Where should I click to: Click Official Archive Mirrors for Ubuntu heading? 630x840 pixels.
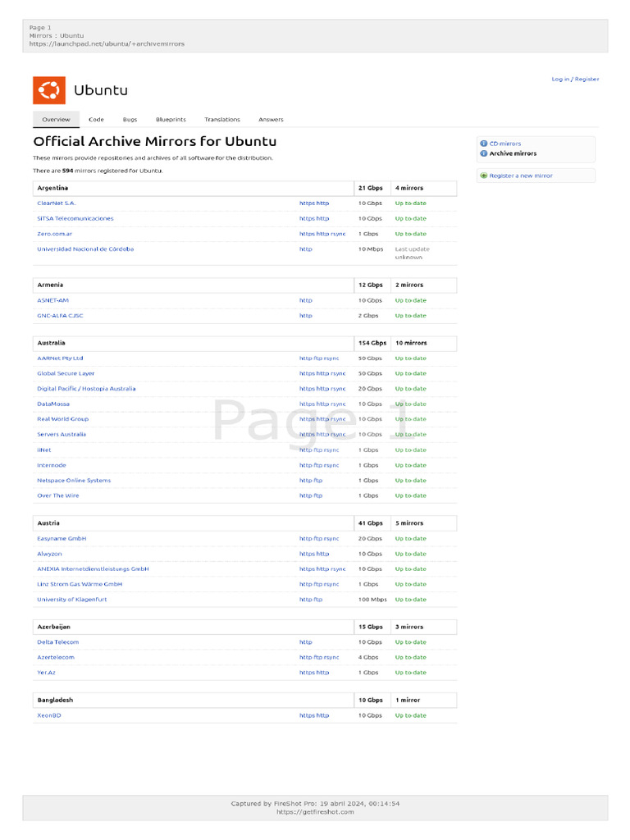click(x=155, y=141)
